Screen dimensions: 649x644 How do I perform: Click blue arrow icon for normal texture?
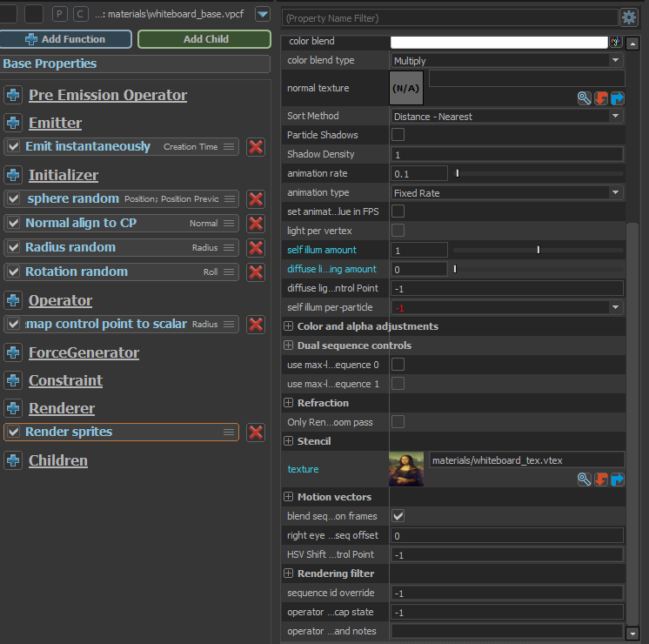coord(617,98)
